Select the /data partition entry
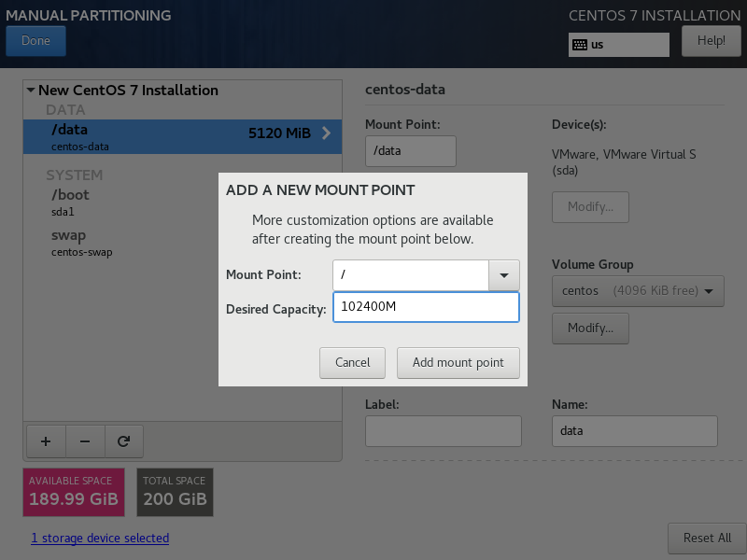Screen dimensions: 747x560 click(182, 136)
